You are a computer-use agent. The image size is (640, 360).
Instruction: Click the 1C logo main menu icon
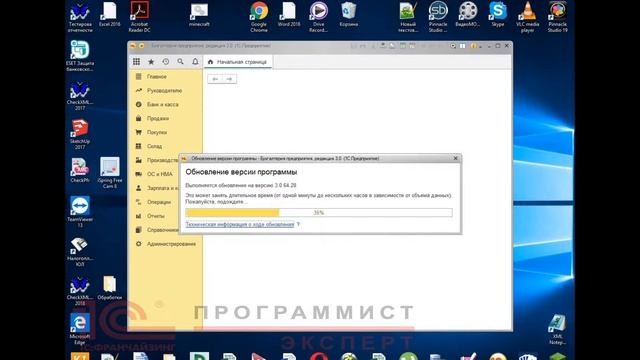(133, 46)
